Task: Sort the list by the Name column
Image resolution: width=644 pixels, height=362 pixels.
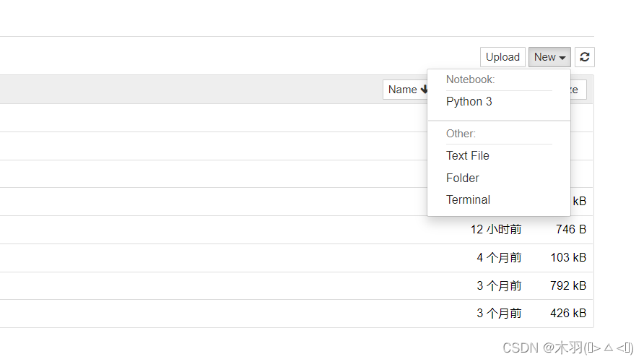Action: 405,90
